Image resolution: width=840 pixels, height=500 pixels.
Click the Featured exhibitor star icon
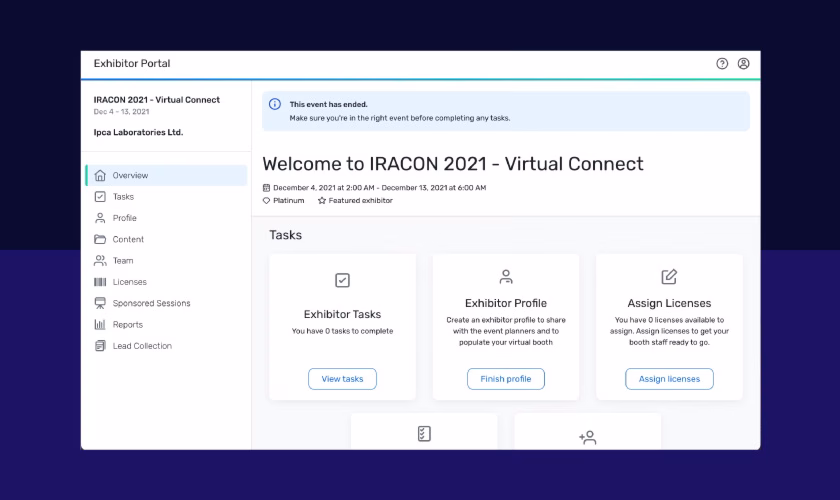[x=321, y=200]
